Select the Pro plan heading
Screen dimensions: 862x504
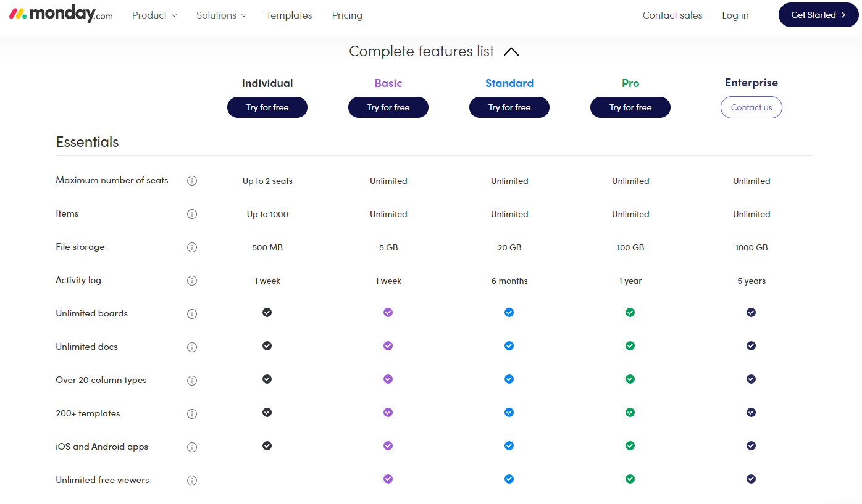(630, 83)
